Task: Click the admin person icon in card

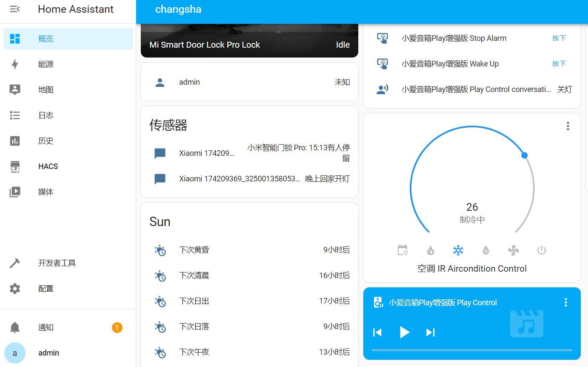Action: (160, 82)
